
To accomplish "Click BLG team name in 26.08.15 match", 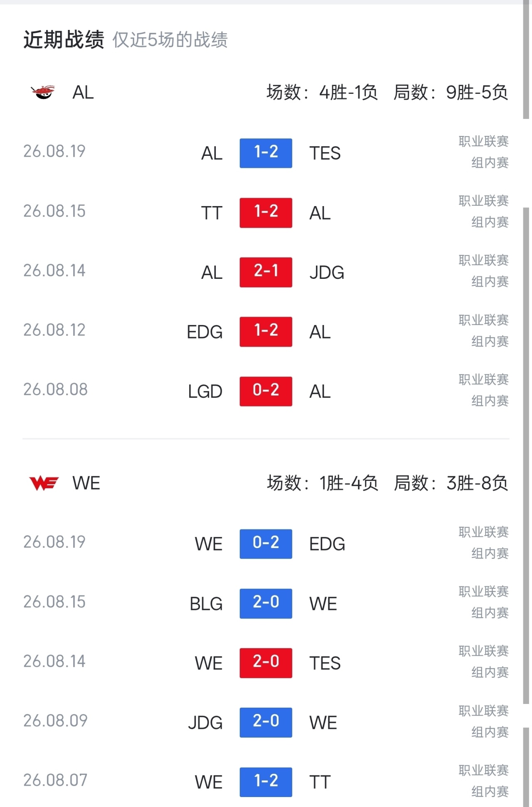I will coord(206,604).
